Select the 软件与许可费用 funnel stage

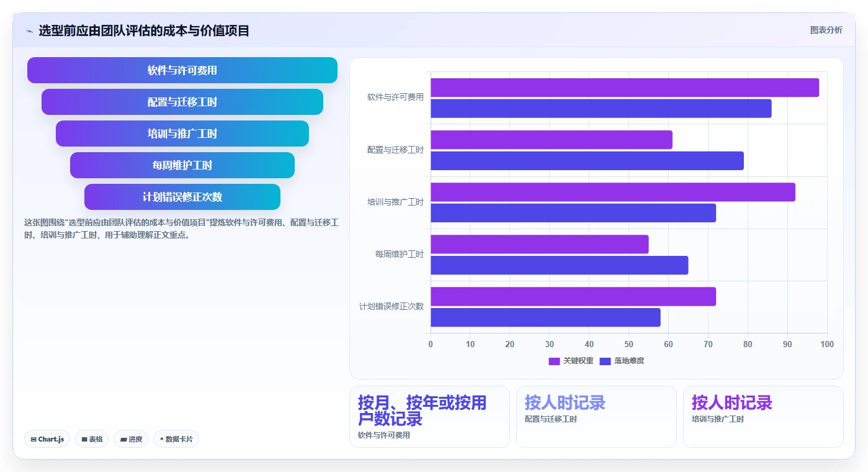coord(182,70)
